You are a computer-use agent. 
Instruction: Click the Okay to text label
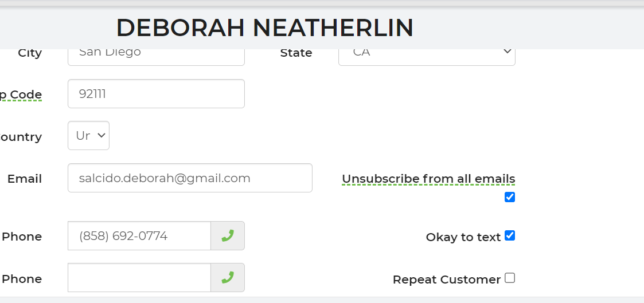(463, 237)
